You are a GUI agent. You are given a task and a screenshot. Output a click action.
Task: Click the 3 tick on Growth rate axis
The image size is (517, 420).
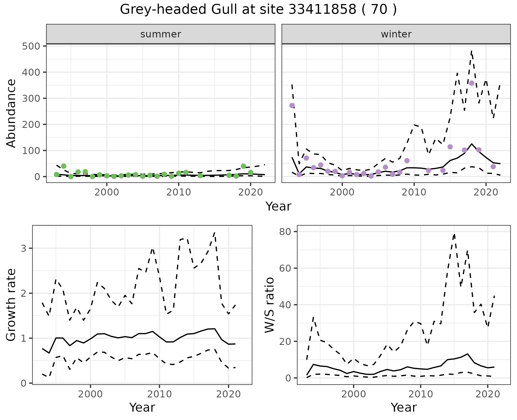(24, 248)
